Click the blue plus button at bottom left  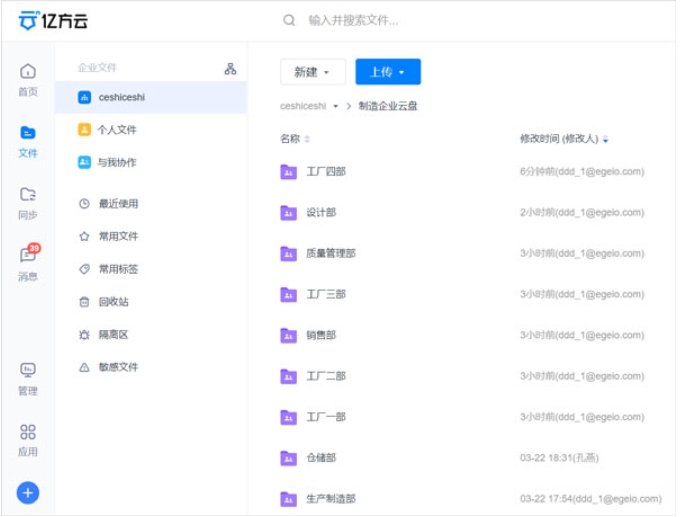coord(28,493)
